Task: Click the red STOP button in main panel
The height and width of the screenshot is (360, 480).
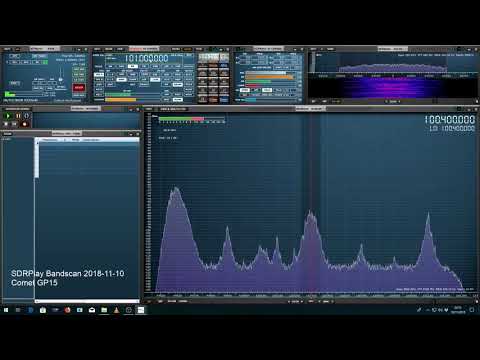Action: 79,88
